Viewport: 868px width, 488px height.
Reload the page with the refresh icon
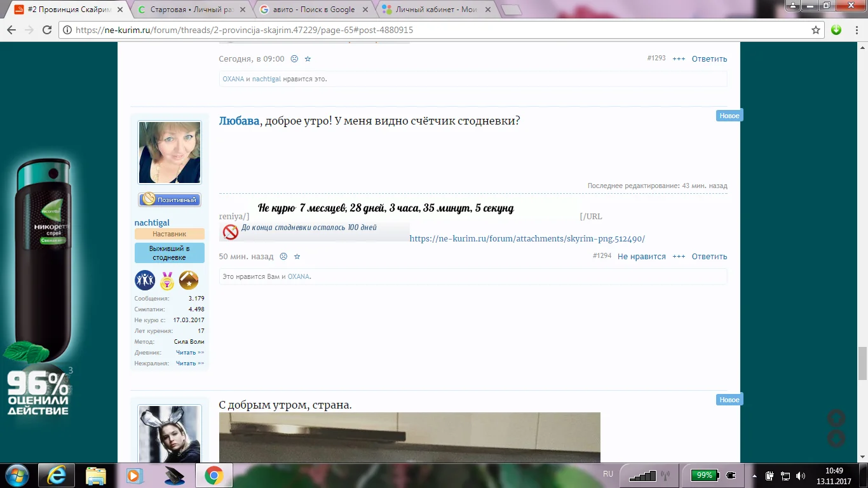[x=46, y=30]
